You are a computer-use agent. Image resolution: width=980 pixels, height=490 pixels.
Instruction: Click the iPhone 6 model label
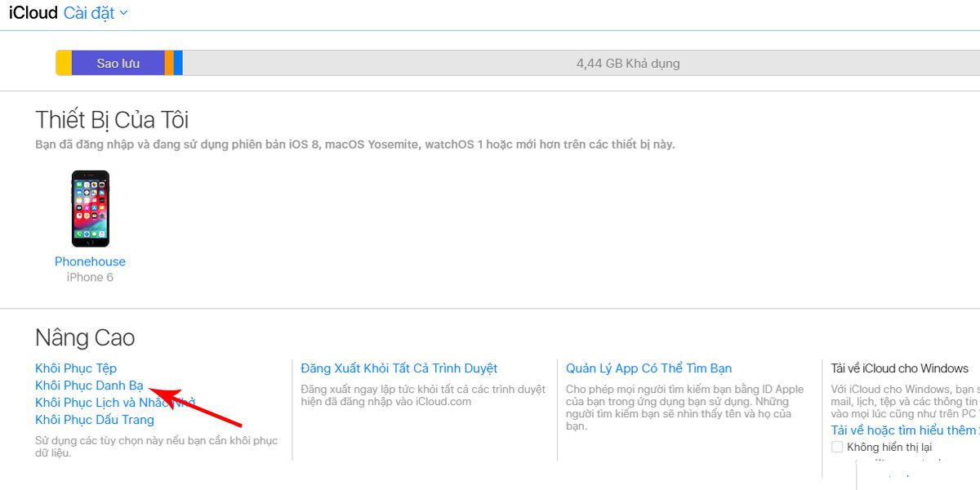click(x=90, y=278)
